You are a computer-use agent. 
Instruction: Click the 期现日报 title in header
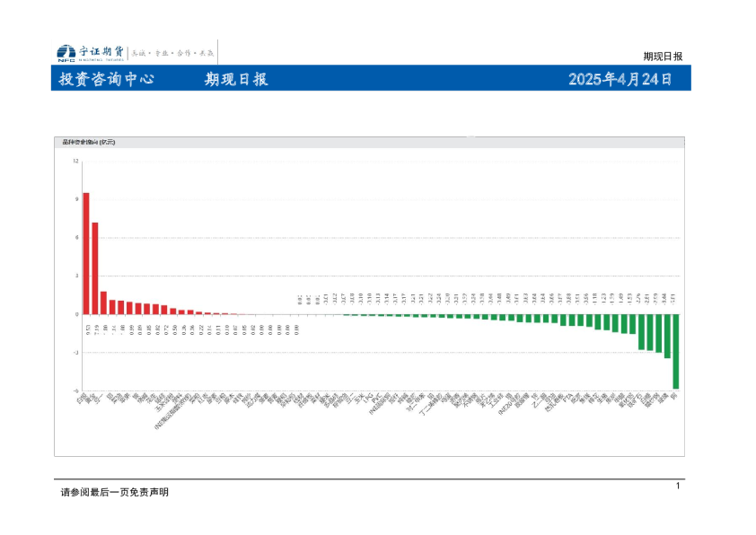click(236, 79)
